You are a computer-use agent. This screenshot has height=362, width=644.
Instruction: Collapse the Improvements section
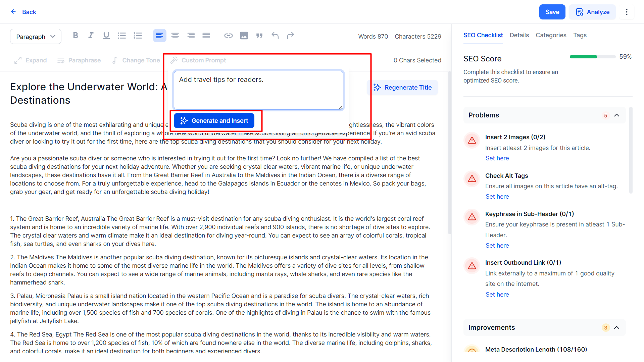[x=616, y=327]
